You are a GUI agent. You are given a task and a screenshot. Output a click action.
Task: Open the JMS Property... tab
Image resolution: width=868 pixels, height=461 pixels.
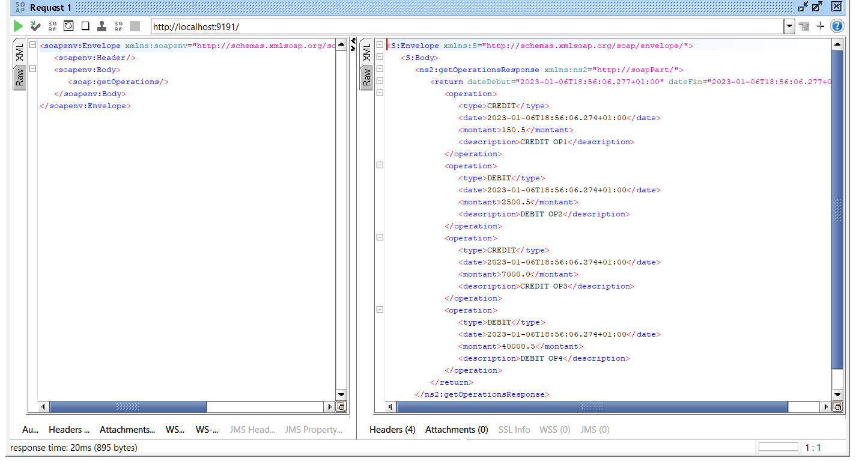[x=314, y=430]
